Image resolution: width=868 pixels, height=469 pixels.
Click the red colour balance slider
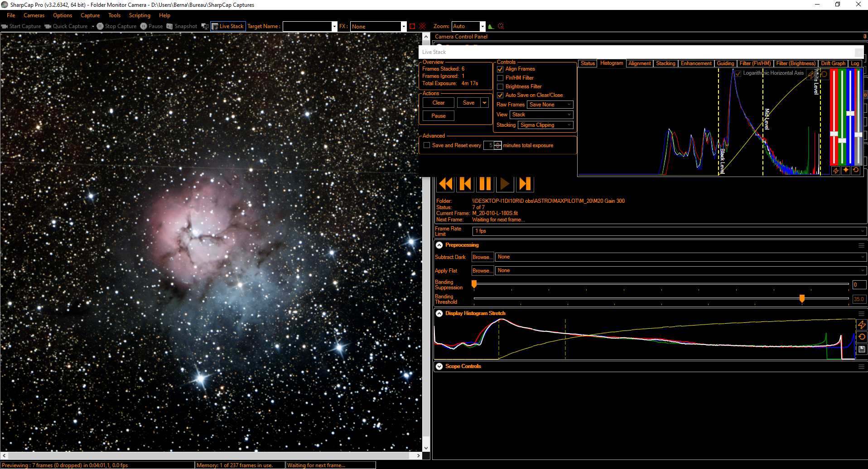834,134
